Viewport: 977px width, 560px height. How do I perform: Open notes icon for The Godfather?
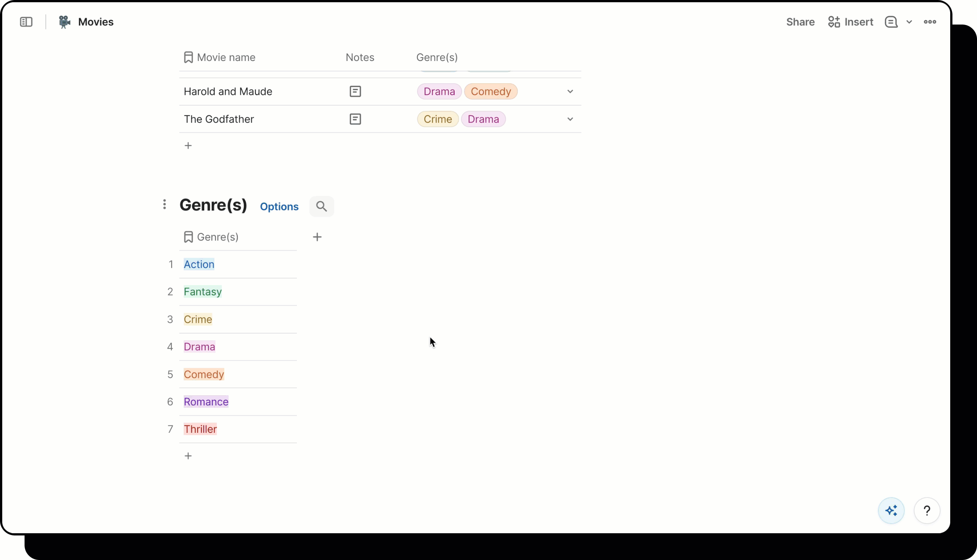(x=355, y=119)
